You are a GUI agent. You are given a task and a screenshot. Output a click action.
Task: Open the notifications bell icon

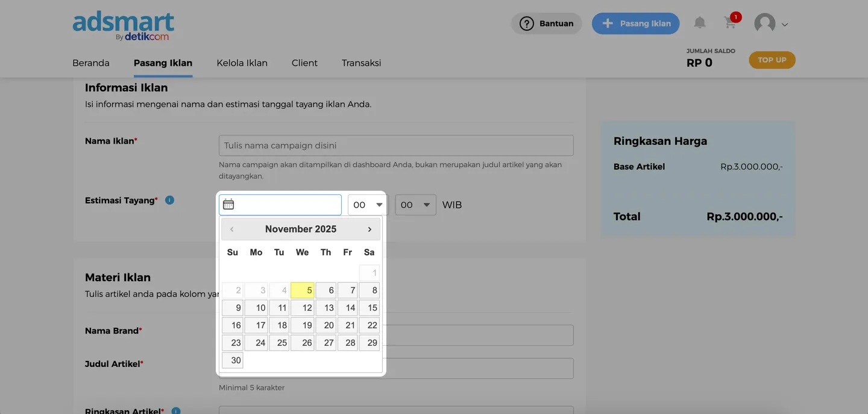tap(699, 23)
